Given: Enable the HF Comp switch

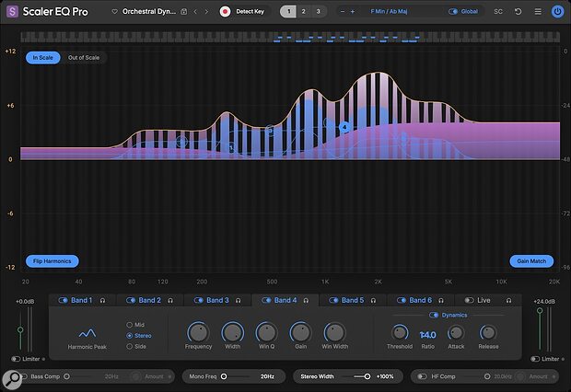Looking at the screenshot, I should (x=422, y=376).
